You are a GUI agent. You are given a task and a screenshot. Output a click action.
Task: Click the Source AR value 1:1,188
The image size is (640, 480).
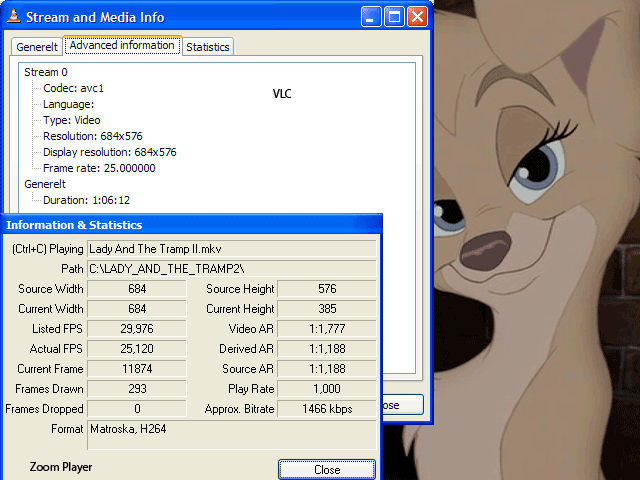click(327, 369)
